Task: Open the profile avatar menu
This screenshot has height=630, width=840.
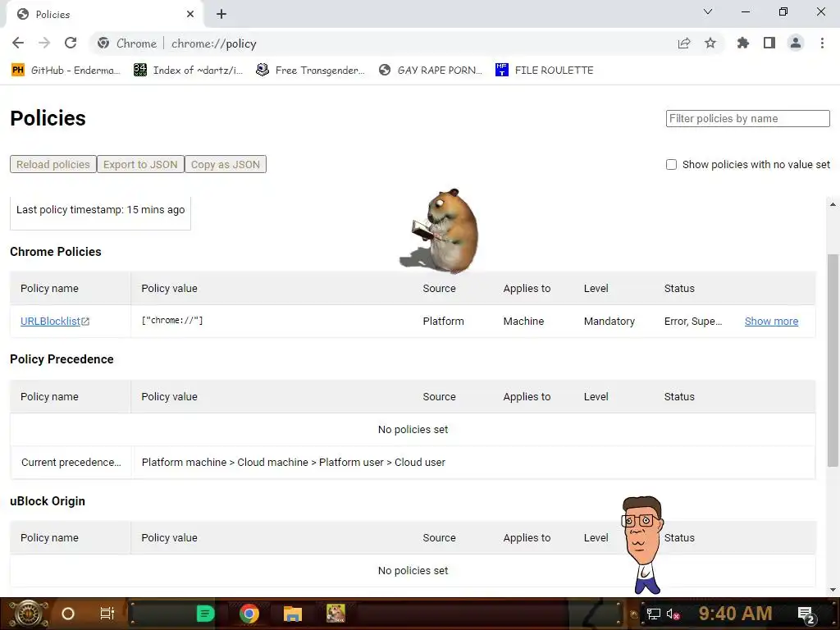Action: (796, 43)
